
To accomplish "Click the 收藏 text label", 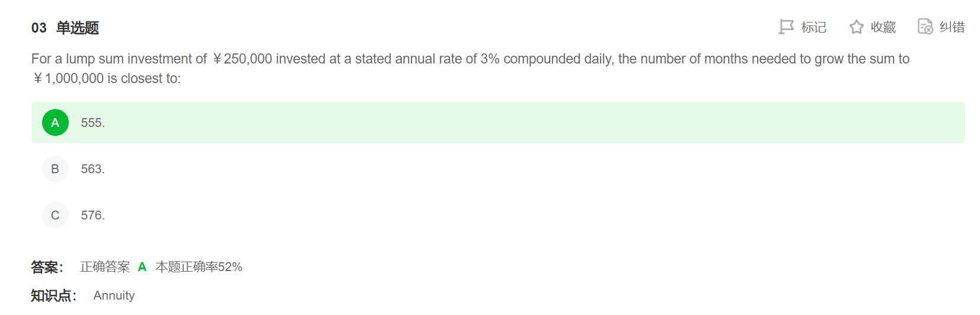I will pos(883,27).
